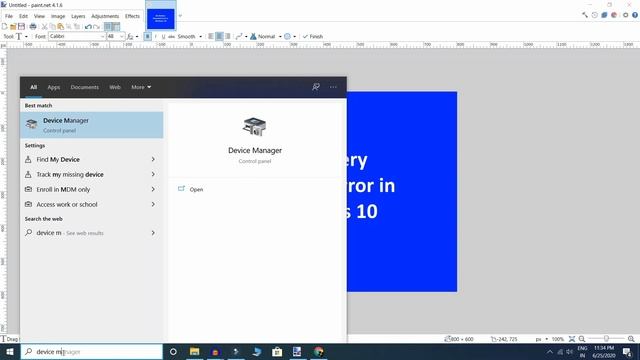
Task: Expand the image list arrow beside thumbnail
Action: [180, 16]
